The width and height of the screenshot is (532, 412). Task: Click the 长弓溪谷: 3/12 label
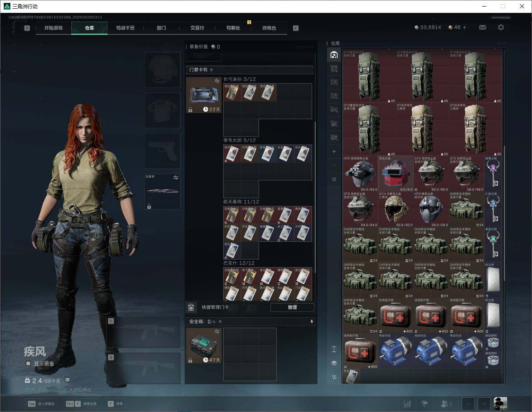click(x=239, y=79)
